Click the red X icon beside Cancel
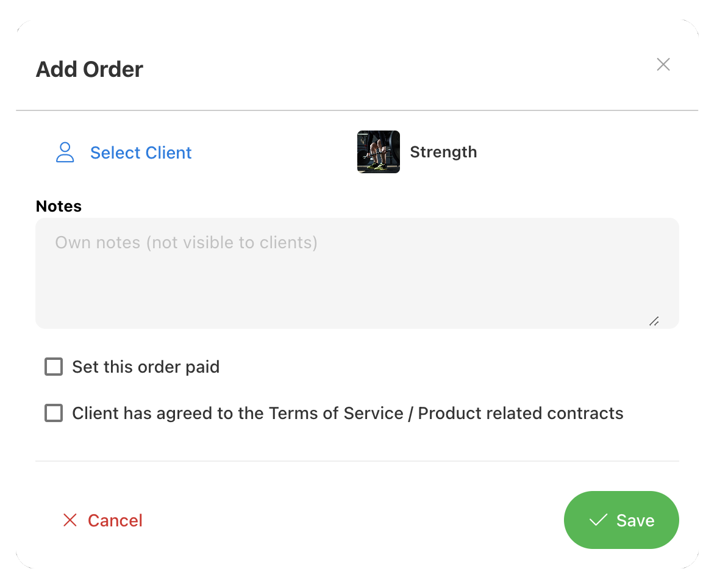717x588 pixels. point(70,520)
